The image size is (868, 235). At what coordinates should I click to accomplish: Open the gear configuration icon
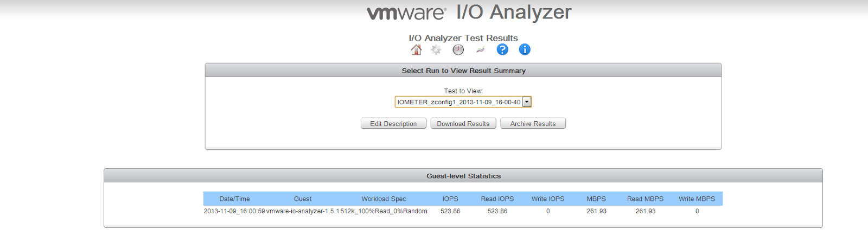(x=436, y=50)
